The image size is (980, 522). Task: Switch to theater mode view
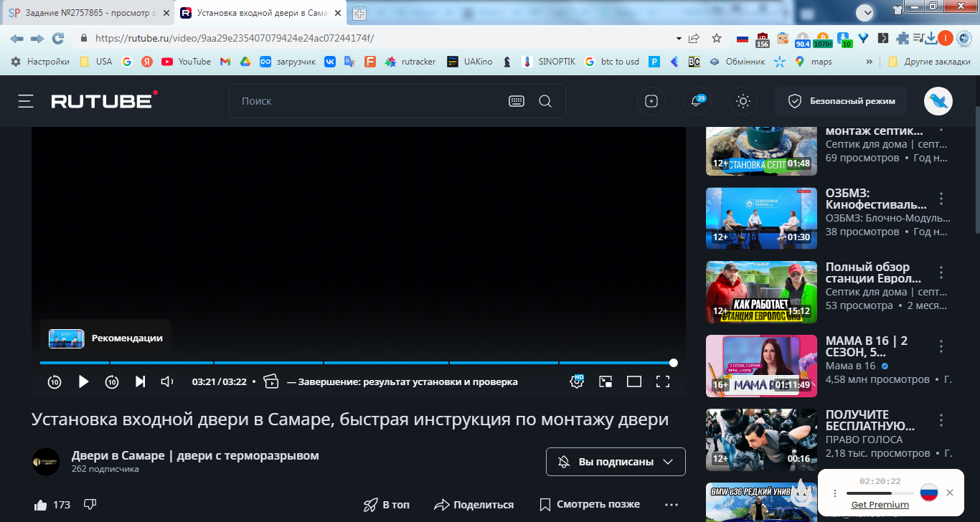pos(634,381)
